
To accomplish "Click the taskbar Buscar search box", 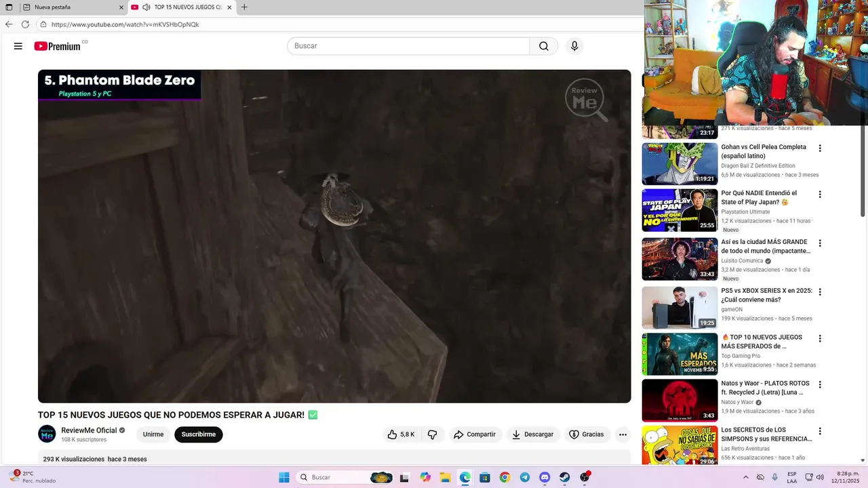I will [x=346, y=477].
